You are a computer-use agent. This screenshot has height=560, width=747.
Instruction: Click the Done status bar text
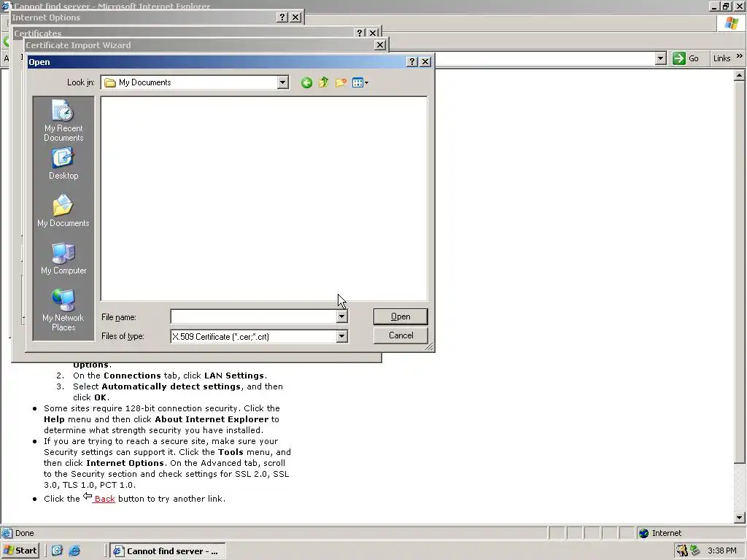click(x=24, y=533)
